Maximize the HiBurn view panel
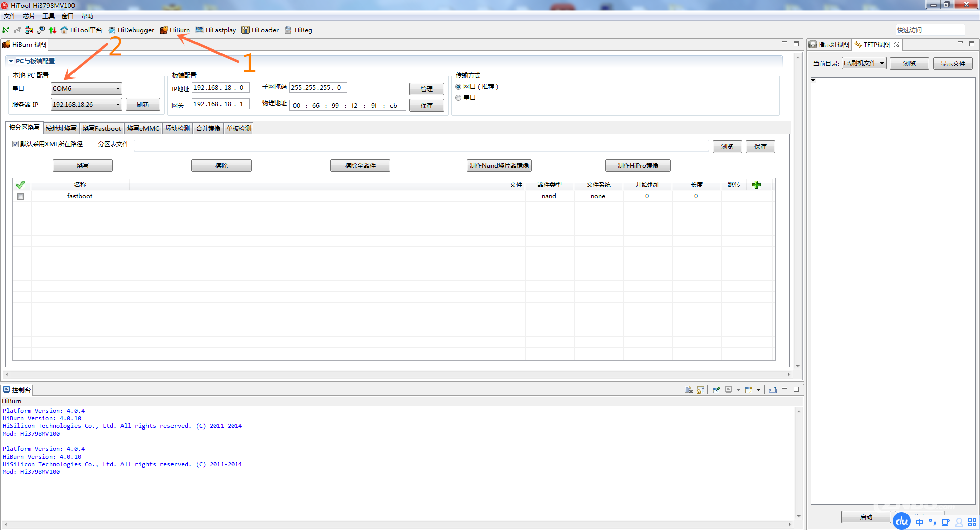The height and width of the screenshot is (530, 980). (x=796, y=44)
